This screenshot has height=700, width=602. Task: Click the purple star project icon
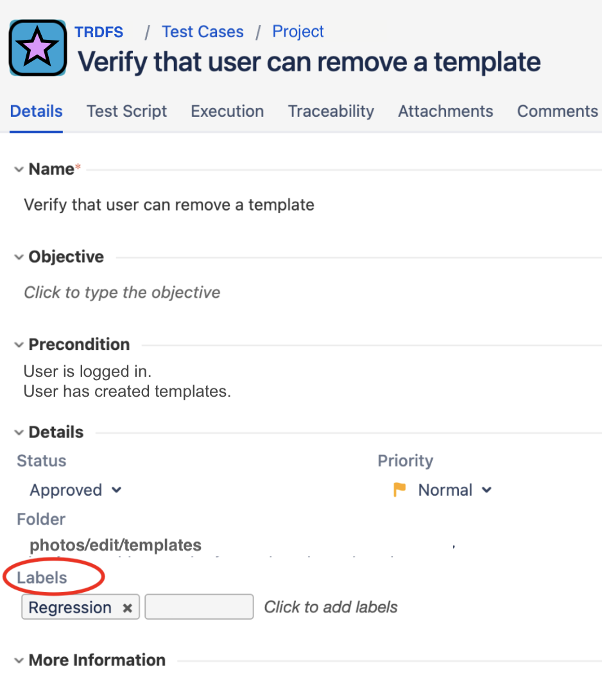tap(38, 48)
